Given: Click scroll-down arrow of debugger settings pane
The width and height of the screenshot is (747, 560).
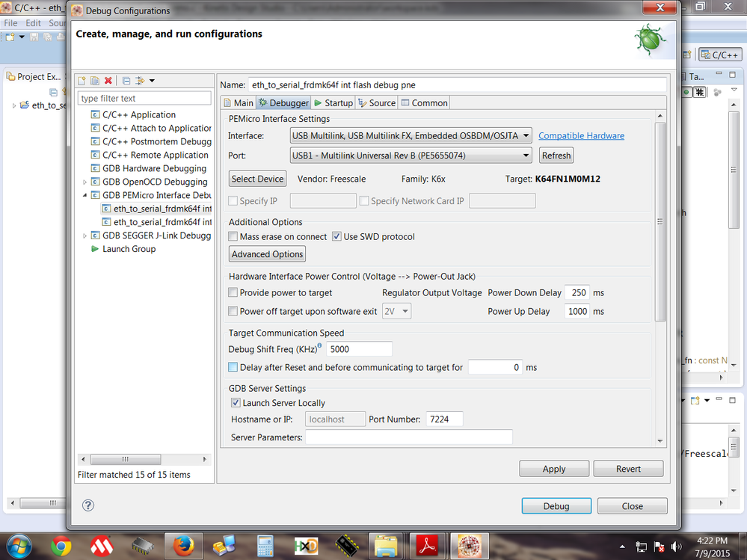Looking at the screenshot, I should (660, 441).
